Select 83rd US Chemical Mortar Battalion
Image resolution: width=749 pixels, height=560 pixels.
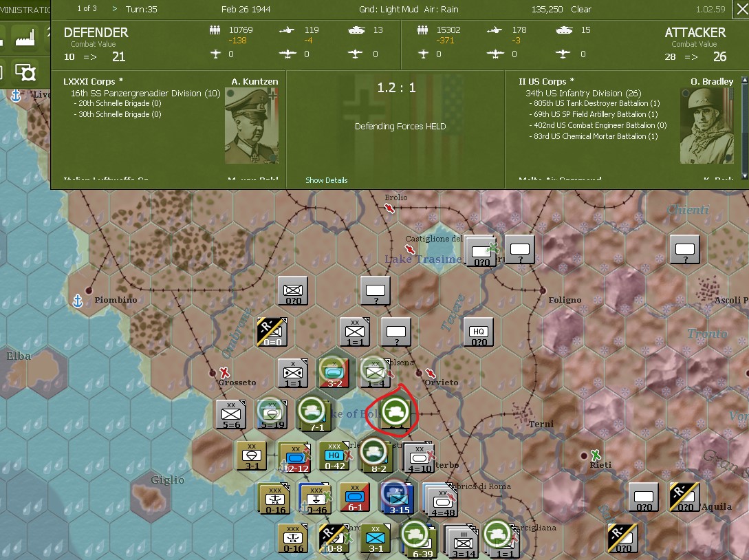tap(594, 136)
